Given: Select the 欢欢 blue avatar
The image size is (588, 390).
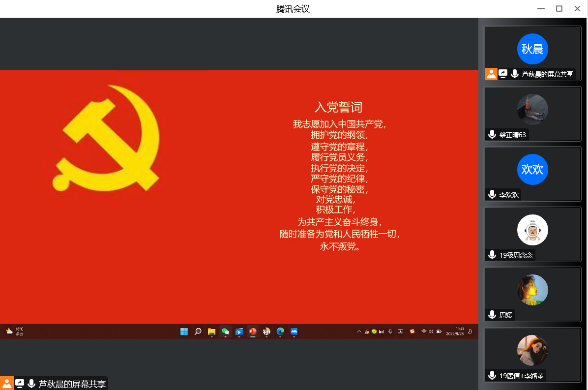Looking at the screenshot, I should [x=532, y=170].
